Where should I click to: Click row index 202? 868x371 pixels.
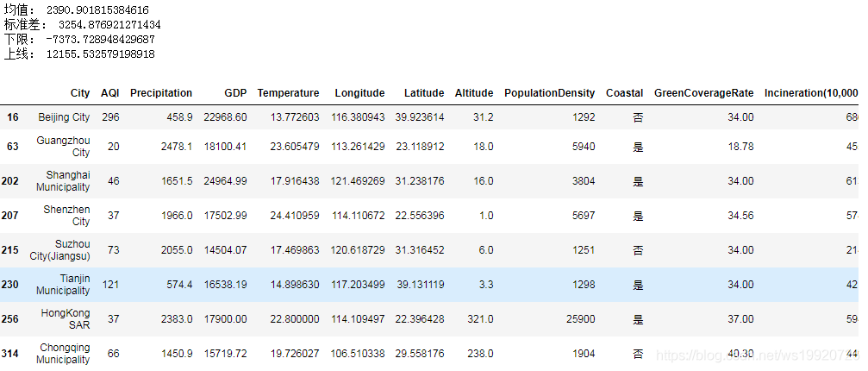[10, 181]
